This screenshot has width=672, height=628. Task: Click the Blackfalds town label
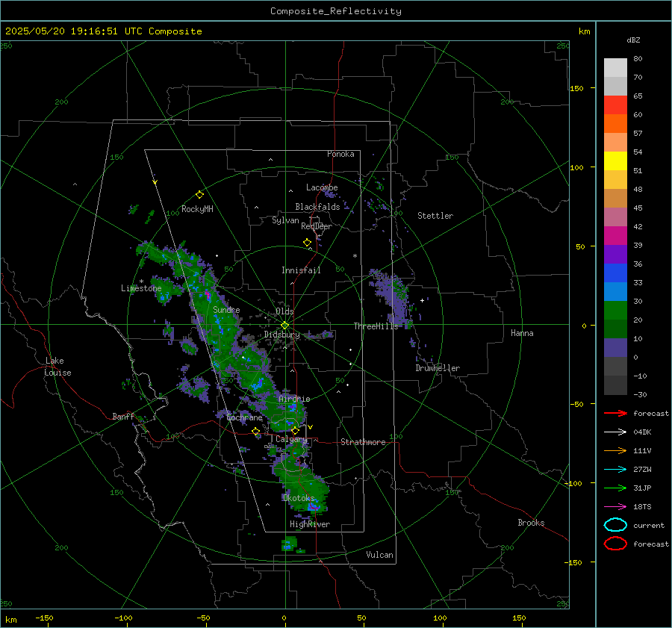coord(317,207)
